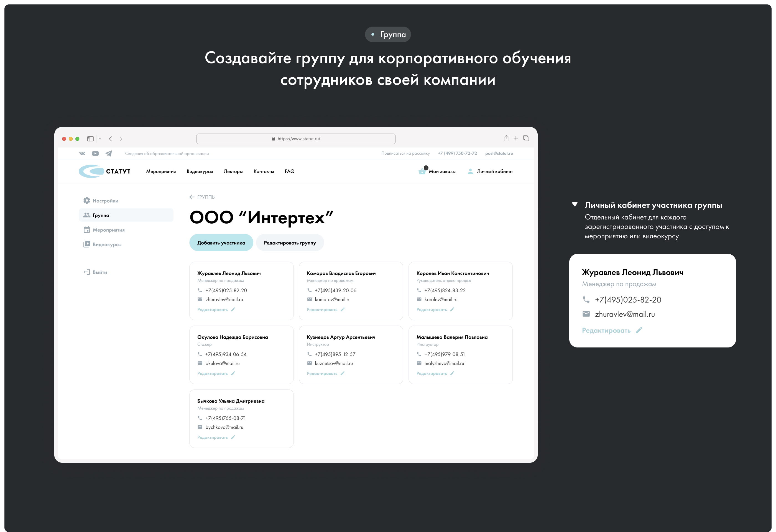Collapse the Личный кабинет участника группы triangle
Viewport: 776px width, 532px height.
tap(575, 204)
